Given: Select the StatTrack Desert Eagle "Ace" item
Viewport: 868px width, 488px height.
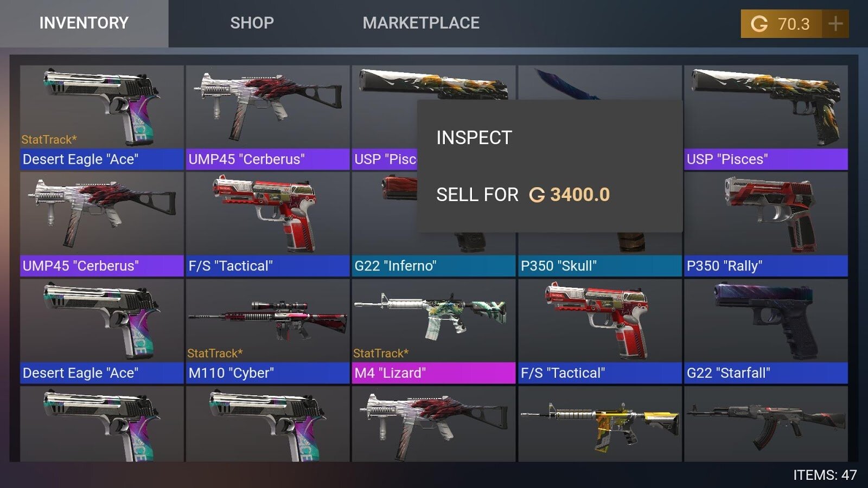Looking at the screenshot, I should point(101,118).
